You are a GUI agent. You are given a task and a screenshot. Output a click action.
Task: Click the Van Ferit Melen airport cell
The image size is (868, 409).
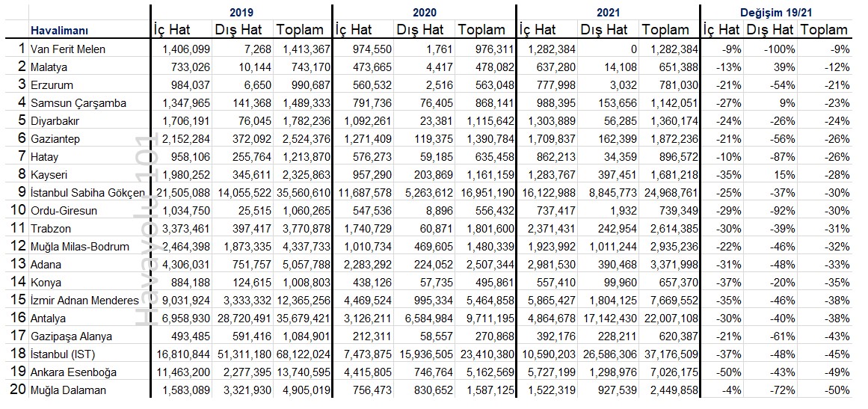click(67, 49)
